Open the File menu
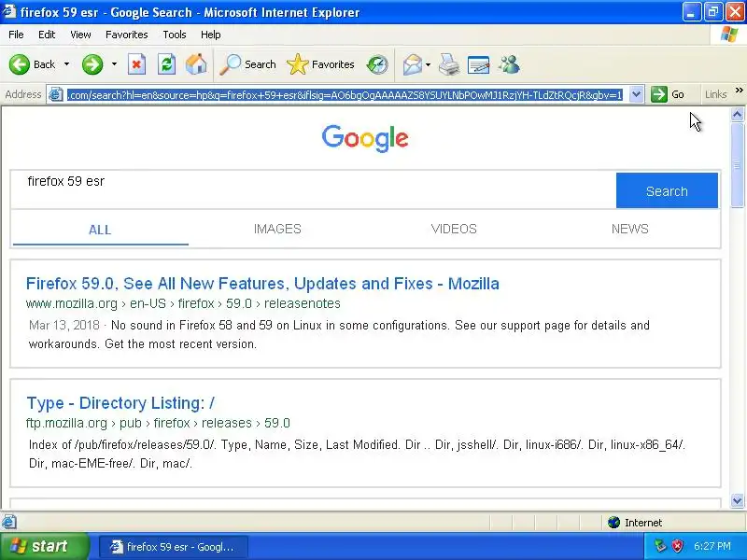This screenshot has width=747, height=560. click(x=16, y=35)
